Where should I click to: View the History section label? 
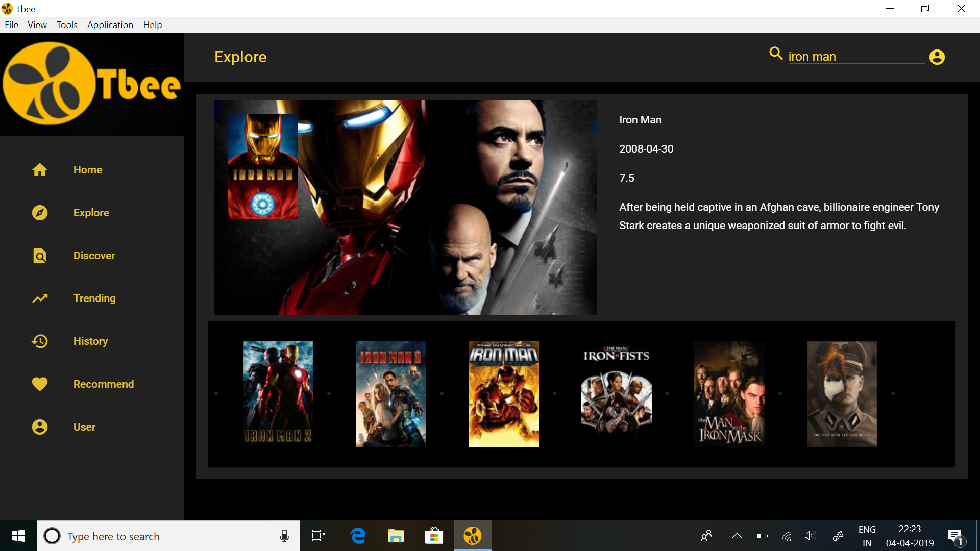click(91, 341)
